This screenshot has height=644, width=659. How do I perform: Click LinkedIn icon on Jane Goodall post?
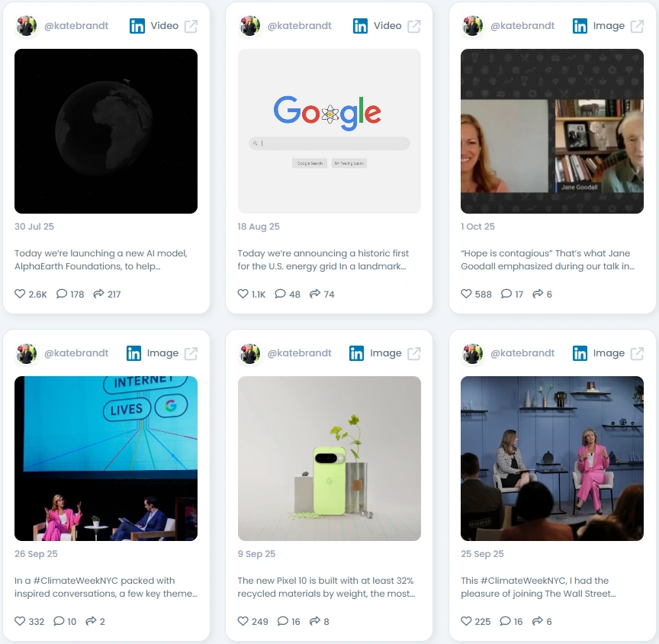[x=580, y=26]
